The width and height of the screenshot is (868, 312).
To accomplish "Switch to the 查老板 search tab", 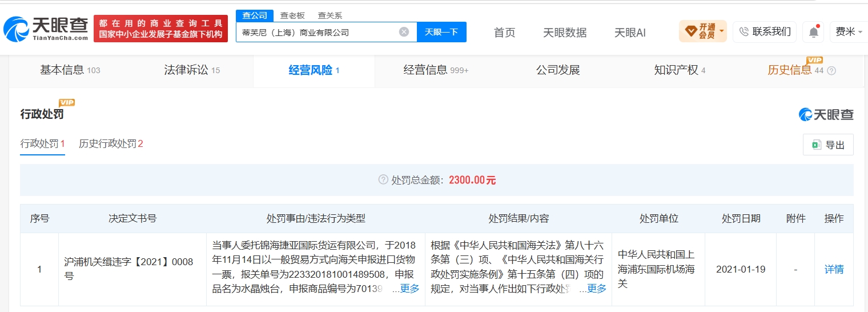I will tap(292, 15).
